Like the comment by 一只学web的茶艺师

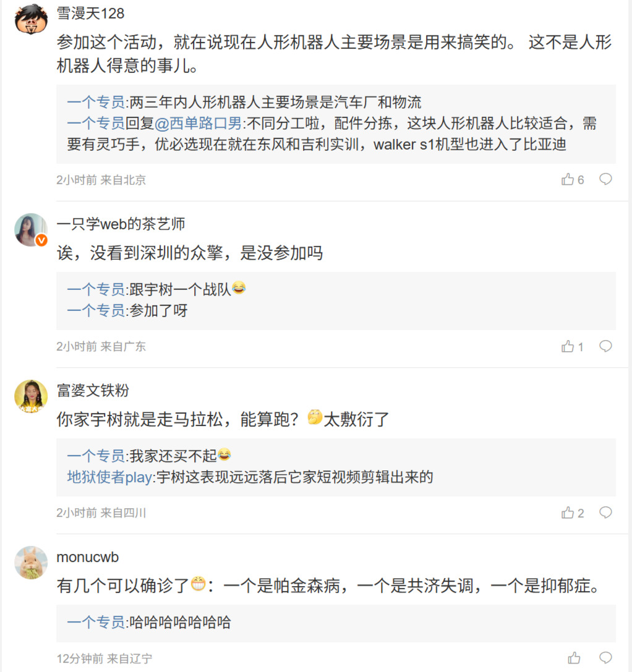(568, 346)
